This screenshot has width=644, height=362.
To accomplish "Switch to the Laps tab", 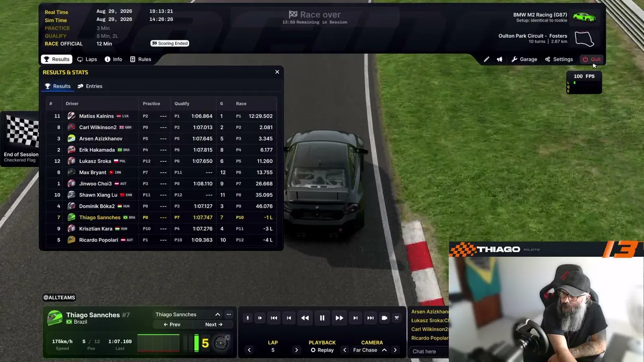I will [x=87, y=59].
